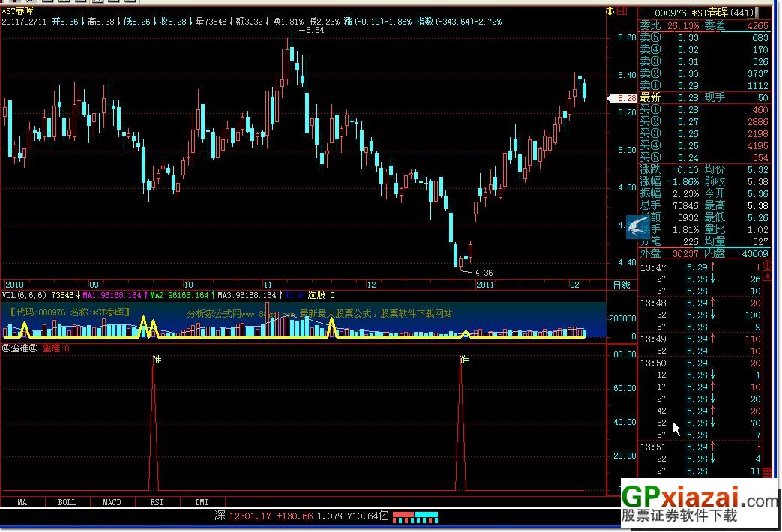This screenshot has height=532, width=782.
Task: Click the 蛮准 indicator name label
Action: tap(20, 348)
